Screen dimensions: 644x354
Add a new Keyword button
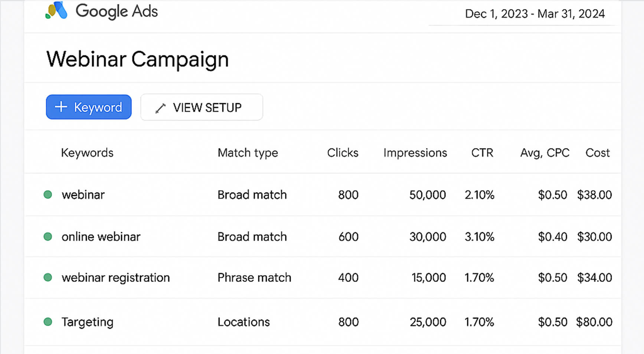pyautogui.click(x=89, y=107)
